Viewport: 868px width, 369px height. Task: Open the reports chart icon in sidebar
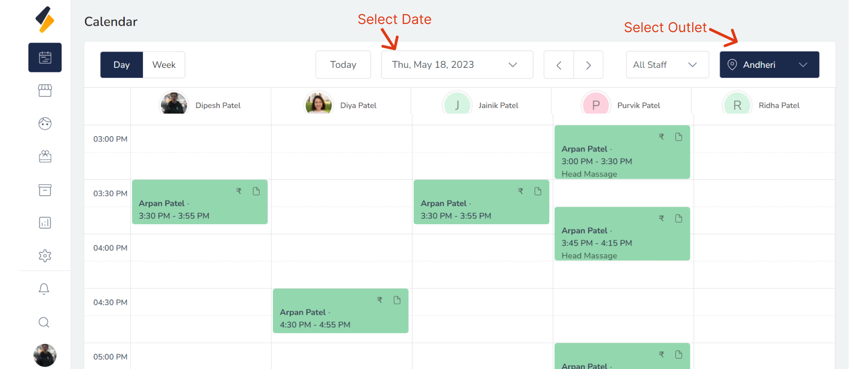pos(45,222)
